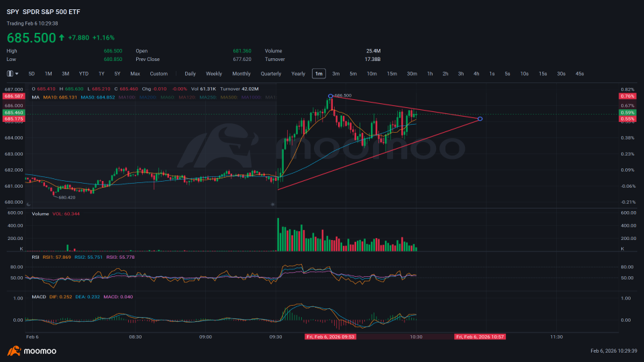Click the 0.76% right axis tag

(628, 96)
